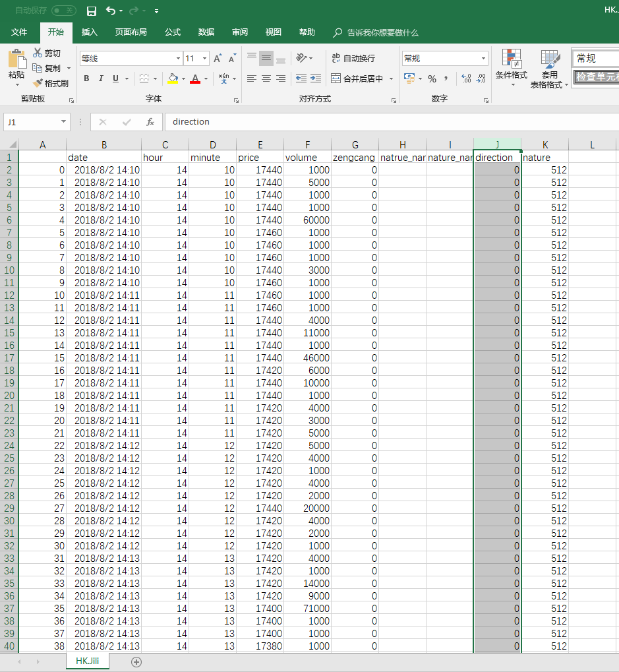Increase decimal places icon
Screen dimensions: 619x672
coord(467,78)
